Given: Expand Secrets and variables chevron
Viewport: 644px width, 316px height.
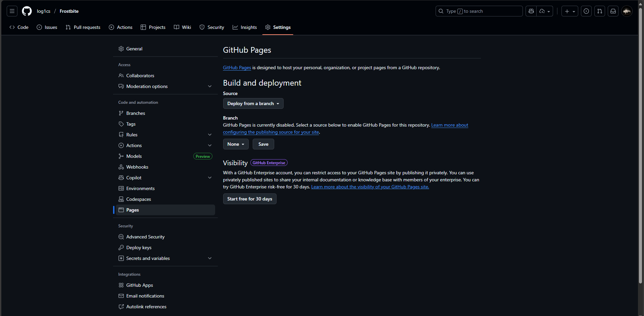Looking at the screenshot, I should tap(210, 258).
